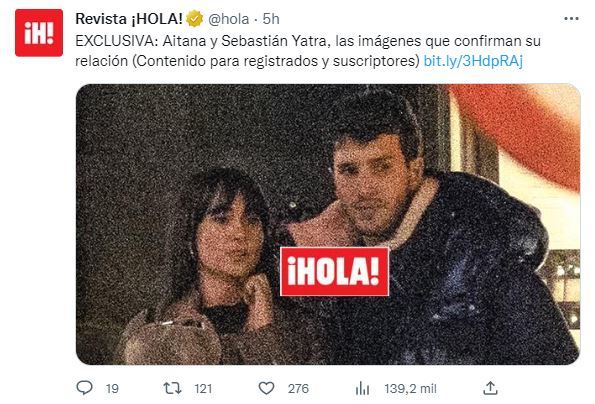
Task: Open the view analytics bar chart icon
Action: pyautogui.click(x=362, y=388)
